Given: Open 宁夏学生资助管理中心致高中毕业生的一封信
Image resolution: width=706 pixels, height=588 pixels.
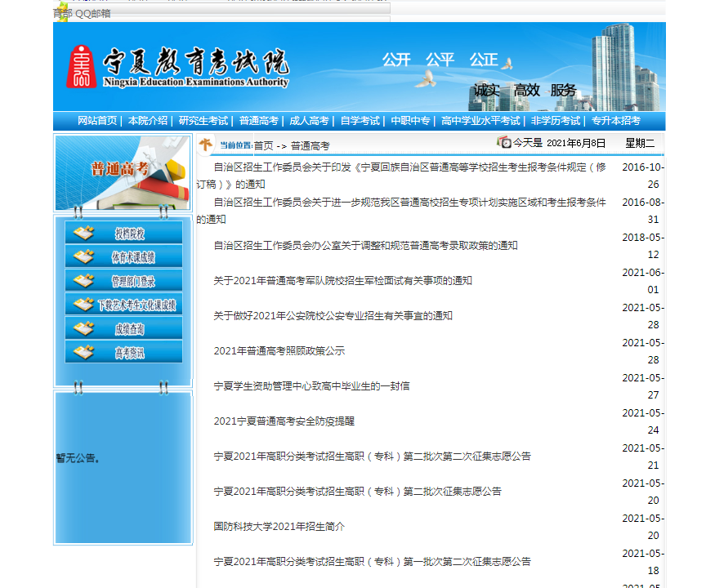Looking at the screenshot, I should click(311, 386).
